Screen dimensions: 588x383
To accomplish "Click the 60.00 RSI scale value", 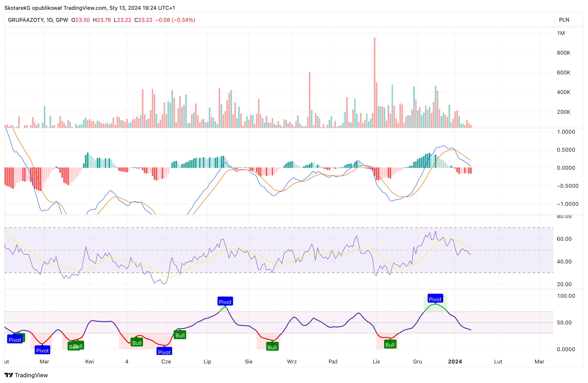I will pyautogui.click(x=564, y=239).
